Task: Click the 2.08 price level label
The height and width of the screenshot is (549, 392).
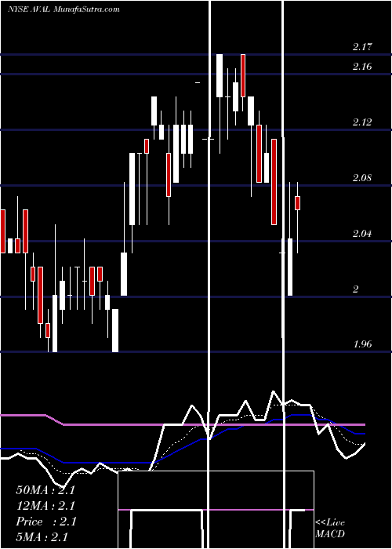Action: (362, 178)
